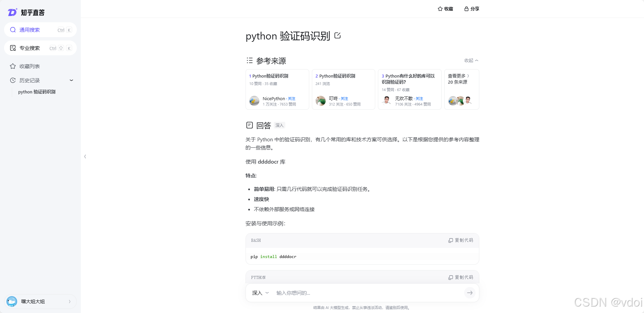
Task: Follow 叮咚 via 关注
Action: coord(344,98)
